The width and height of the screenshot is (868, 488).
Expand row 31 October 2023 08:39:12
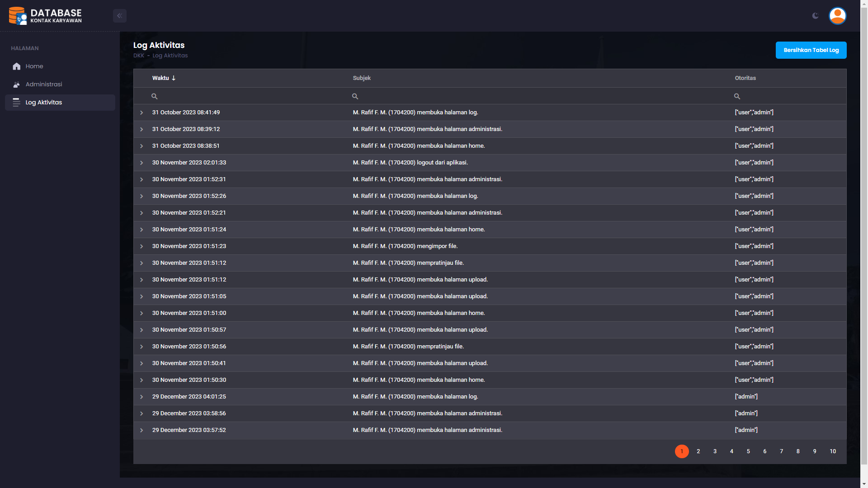click(142, 129)
